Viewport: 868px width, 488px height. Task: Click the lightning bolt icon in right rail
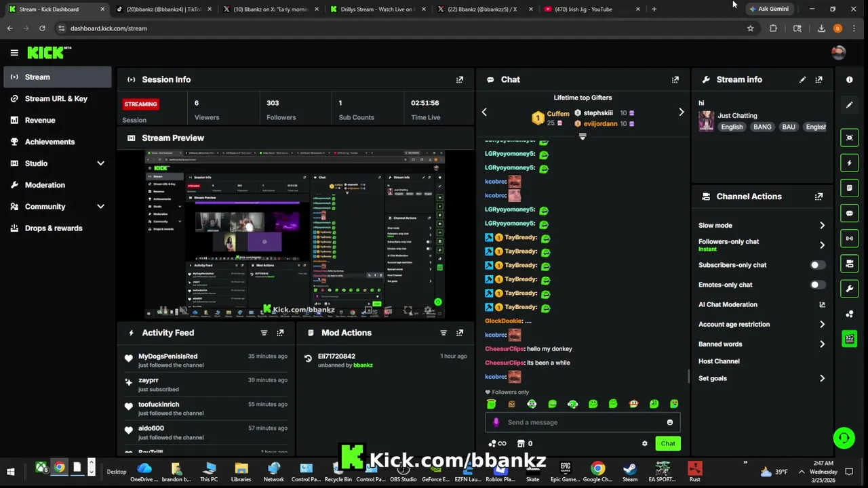pos(850,163)
